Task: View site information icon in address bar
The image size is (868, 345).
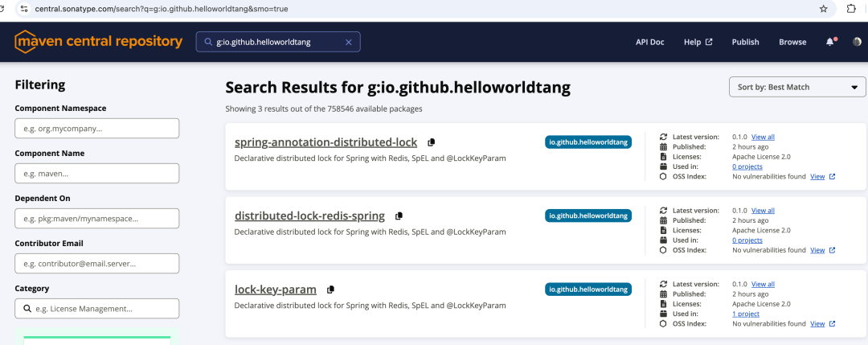Action: point(23,9)
